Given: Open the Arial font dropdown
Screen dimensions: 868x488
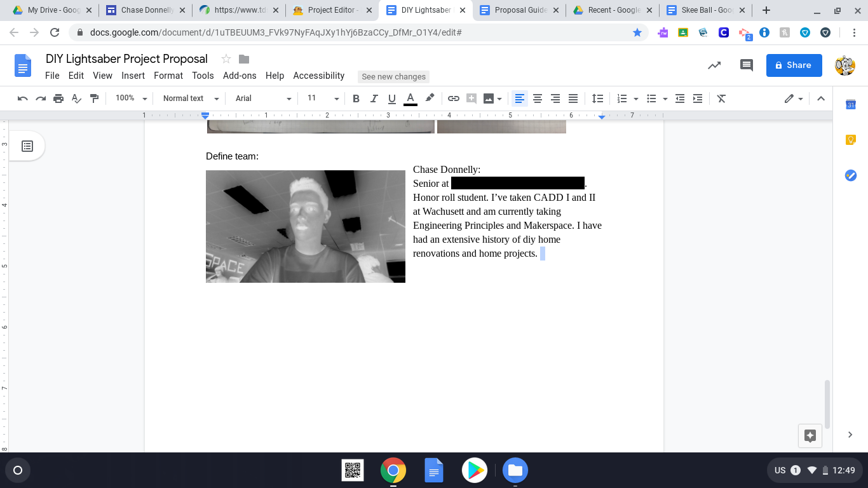Looking at the screenshot, I should point(263,98).
